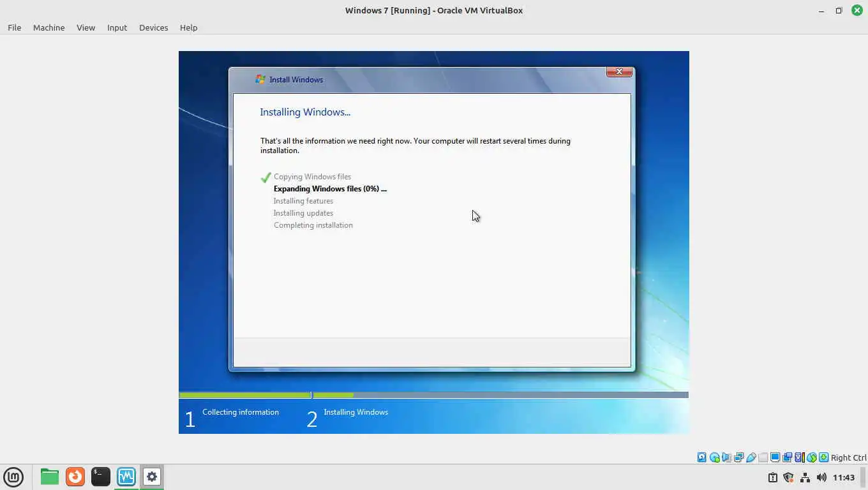The width and height of the screenshot is (868, 490).
Task: Click the network adapters indicator icon
Action: [738, 457]
